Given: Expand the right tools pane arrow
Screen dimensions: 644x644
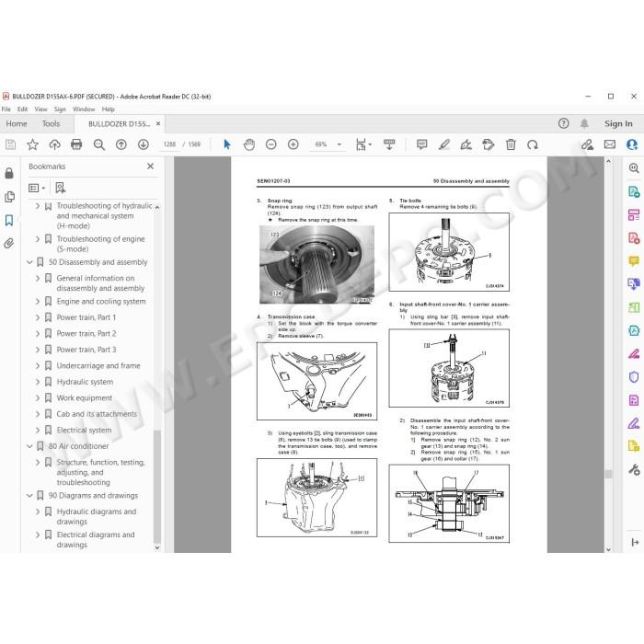Looking at the screenshot, I should (635, 543).
